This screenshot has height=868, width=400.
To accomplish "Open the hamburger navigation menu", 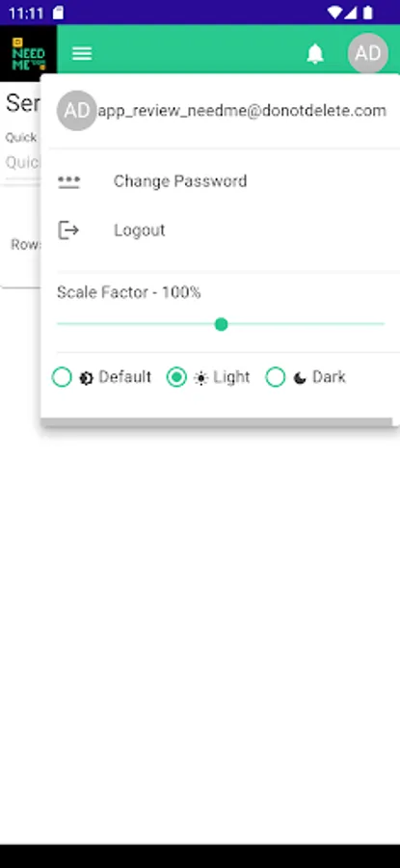I will 82,54.
